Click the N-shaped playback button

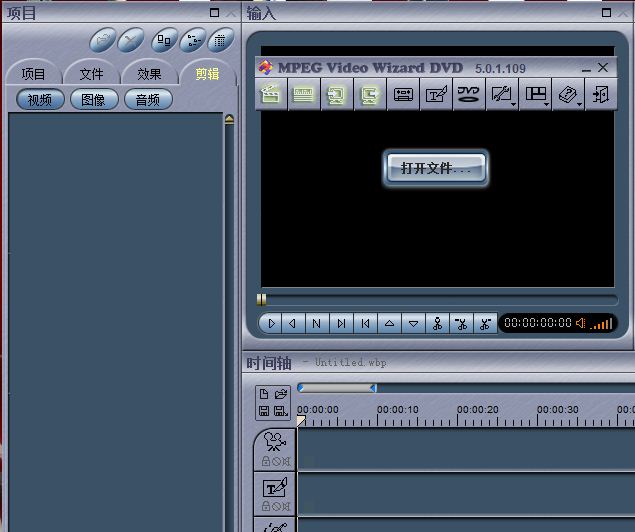[x=317, y=323]
